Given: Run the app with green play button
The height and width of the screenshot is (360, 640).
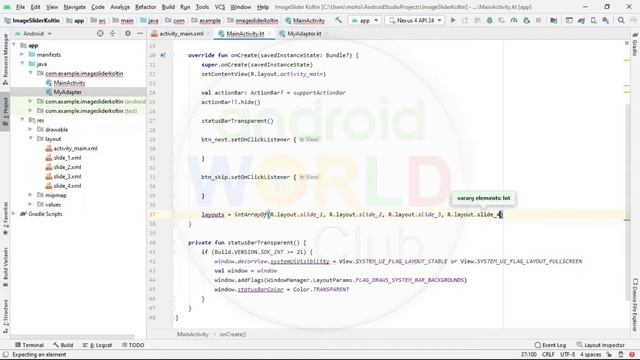Looking at the screenshot, I should [453, 20].
